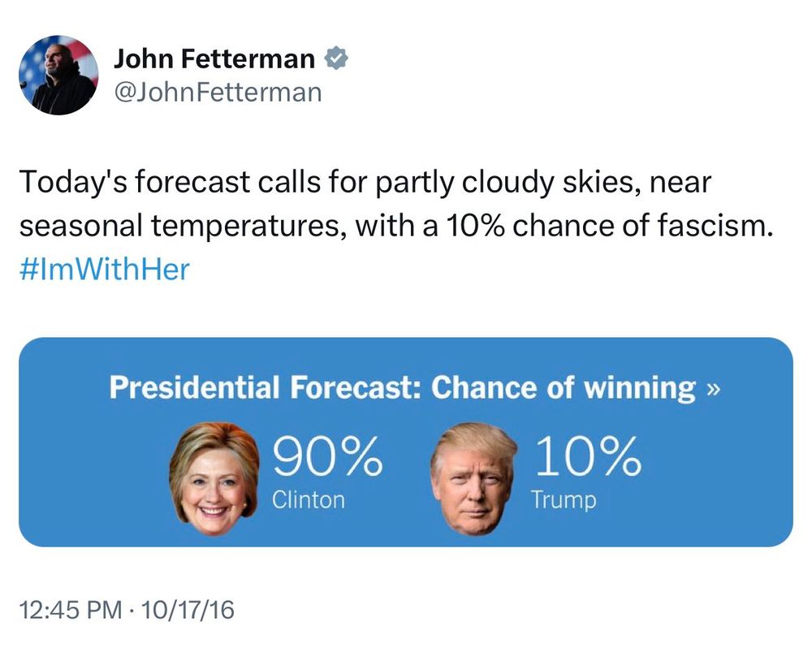Viewport: 812px width, 649px height.
Task: Click the blue verified badge icon
Action: pos(335,58)
